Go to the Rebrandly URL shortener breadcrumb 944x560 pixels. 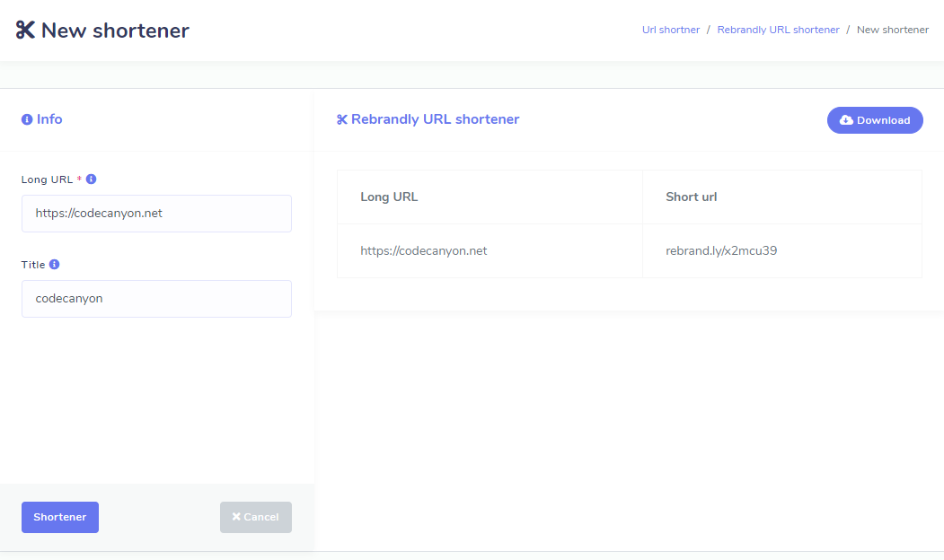point(778,30)
